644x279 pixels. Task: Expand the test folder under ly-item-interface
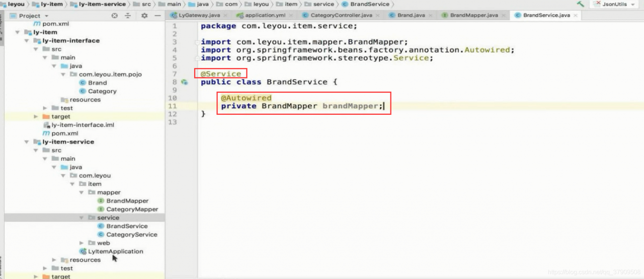coord(45,108)
